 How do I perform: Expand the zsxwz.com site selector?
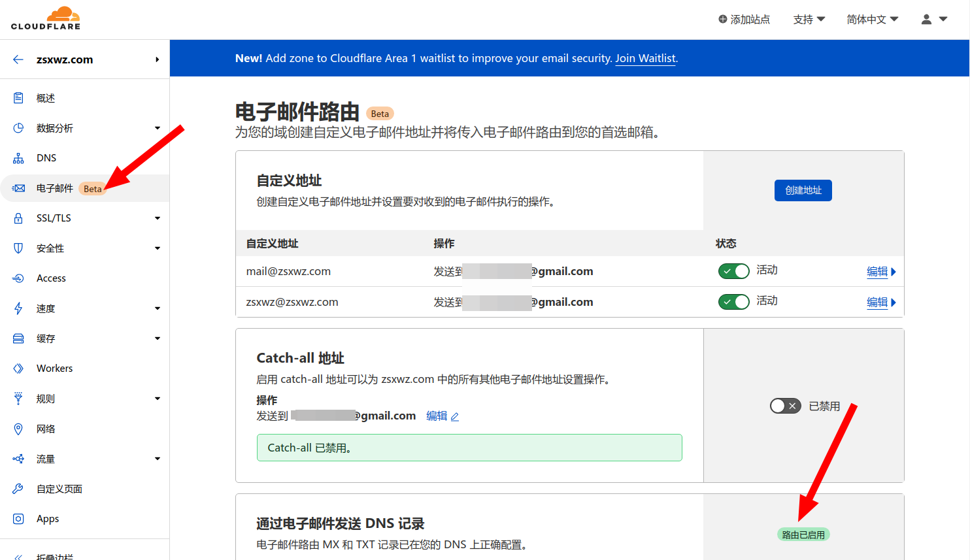point(157,59)
